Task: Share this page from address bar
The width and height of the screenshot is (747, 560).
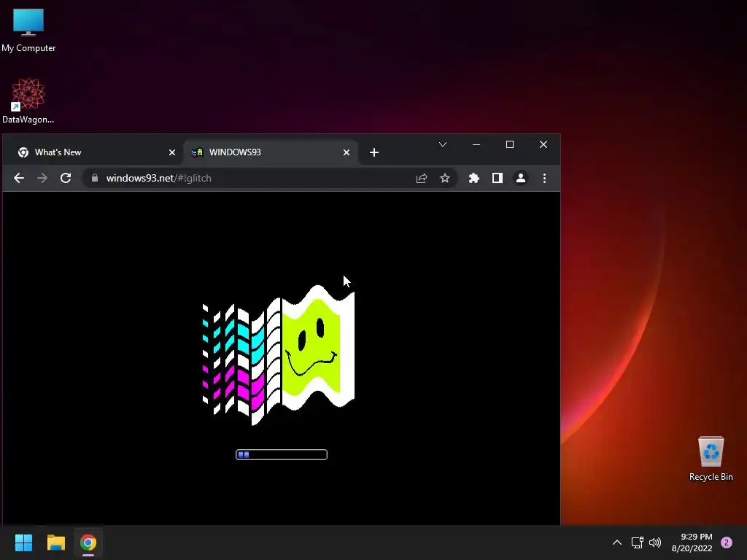Action: 421,178
